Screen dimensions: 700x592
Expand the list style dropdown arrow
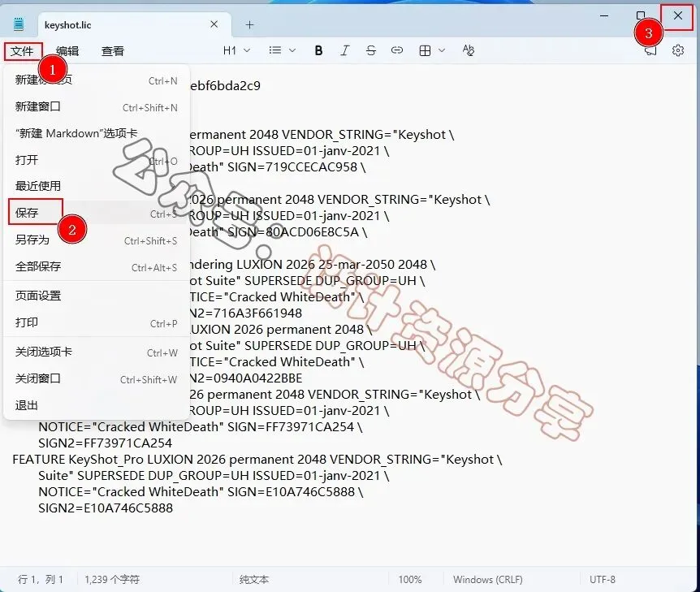click(x=292, y=50)
